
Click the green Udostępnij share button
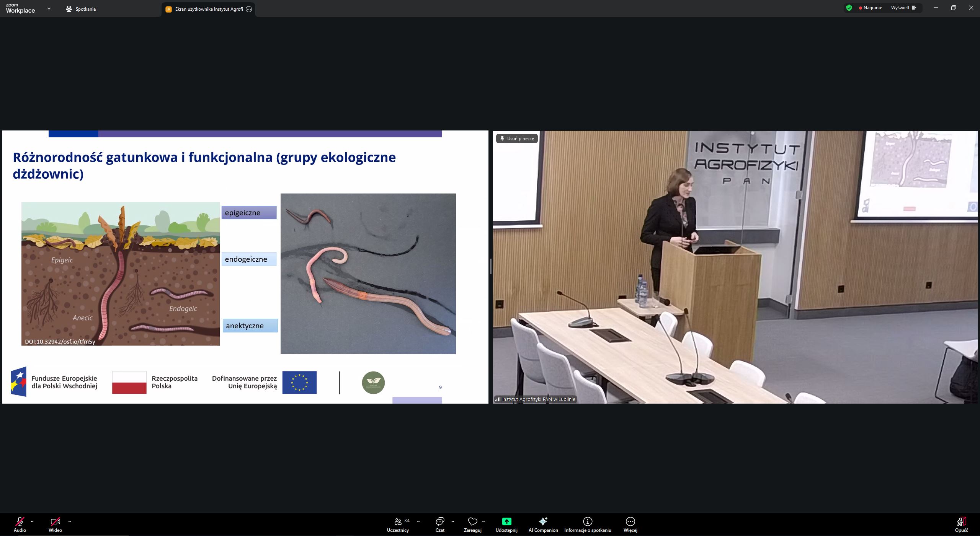[x=506, y=522]
